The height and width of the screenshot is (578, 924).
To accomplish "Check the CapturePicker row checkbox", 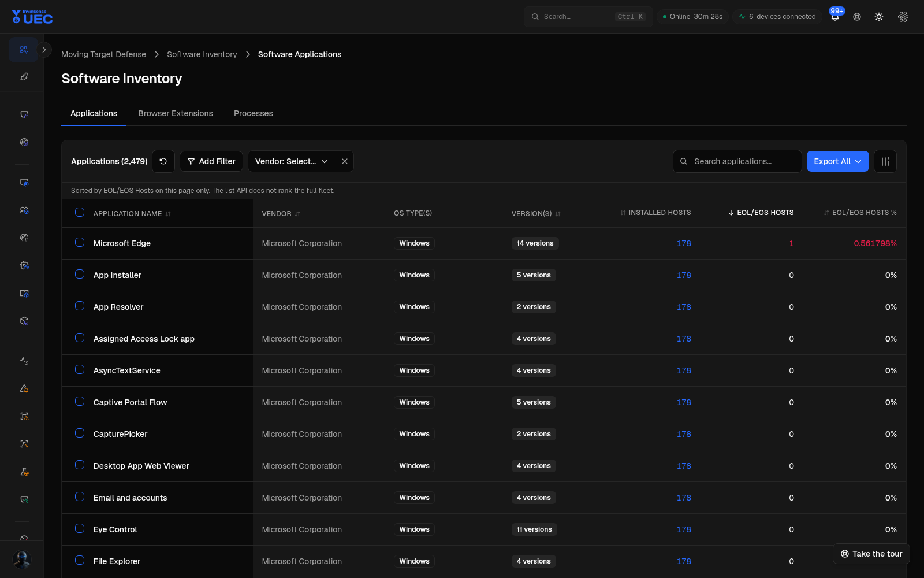I will coord(80,433).
